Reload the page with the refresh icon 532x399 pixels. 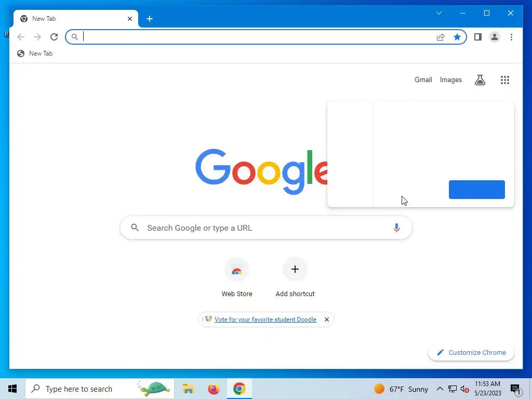54,37
